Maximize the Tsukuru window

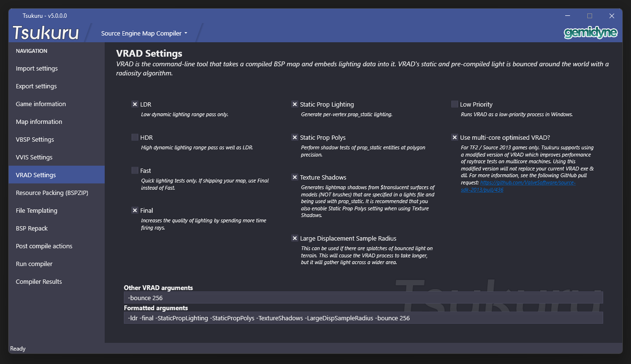pos(590,16)
